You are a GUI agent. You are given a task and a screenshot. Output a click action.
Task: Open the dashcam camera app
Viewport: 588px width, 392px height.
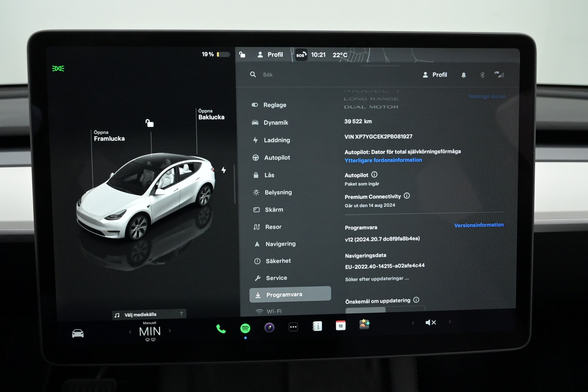coord(269,327)
